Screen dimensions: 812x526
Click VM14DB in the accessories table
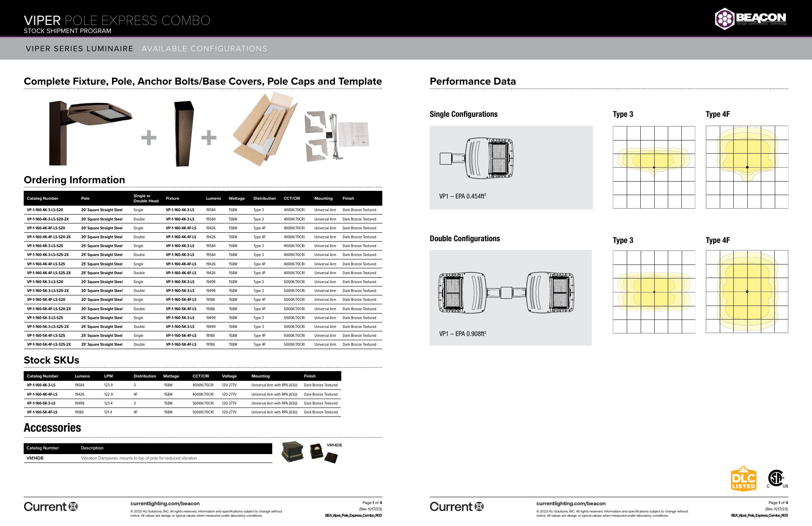(35, 458)
